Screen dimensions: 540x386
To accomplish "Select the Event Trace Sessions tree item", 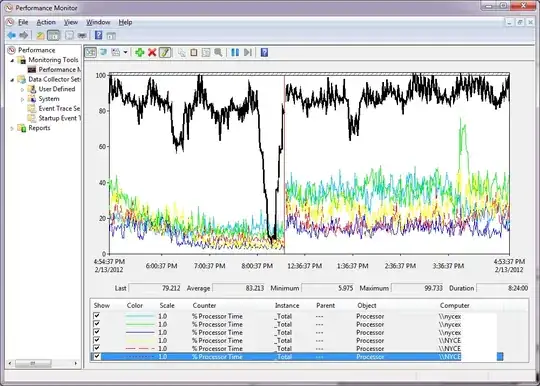I will coord(59,108).
